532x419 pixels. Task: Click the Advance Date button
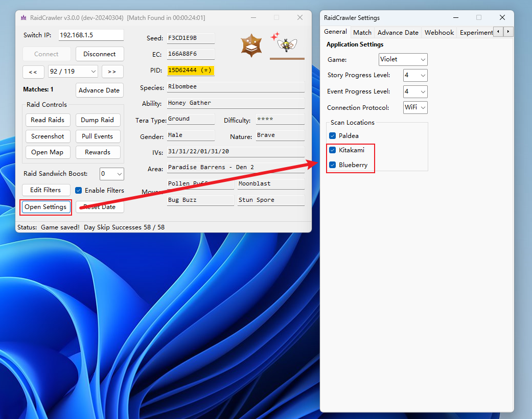99,90
